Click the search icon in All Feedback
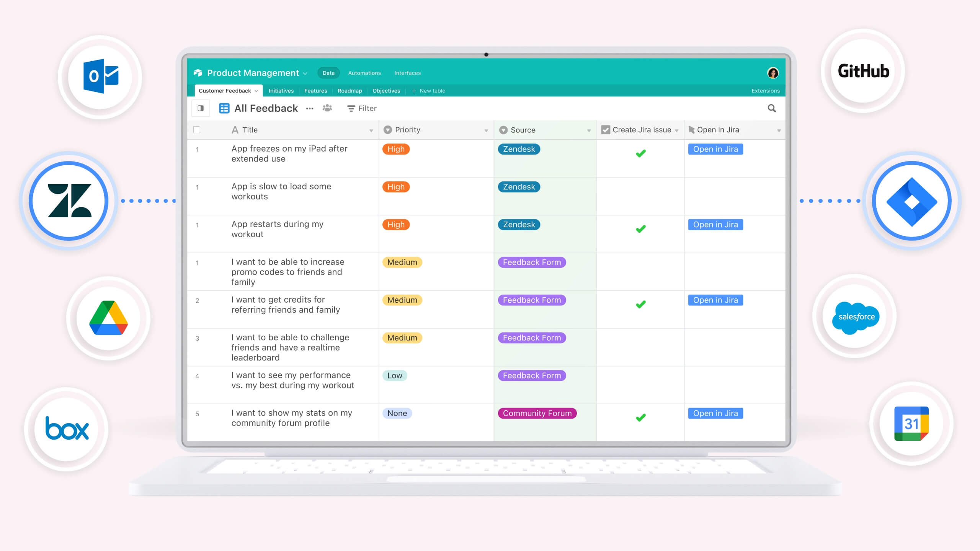 pos(772,108)
